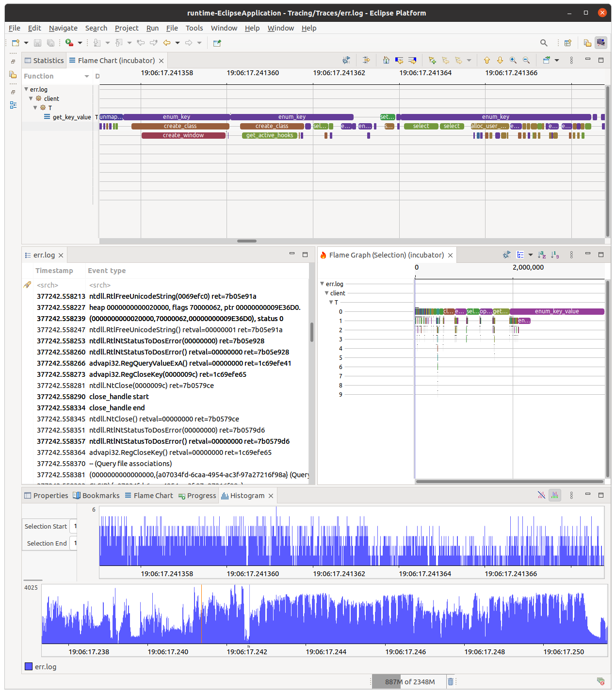
Task: Toggle Hide Lost Events in Histogram
Action: pyautogui.click(x=541, y=495)
